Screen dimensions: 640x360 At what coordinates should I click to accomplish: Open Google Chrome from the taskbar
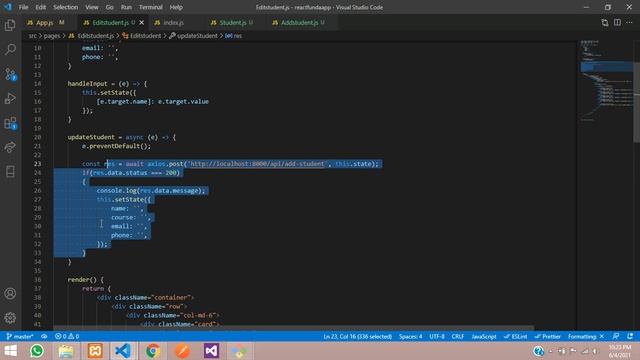coord(153,351)
